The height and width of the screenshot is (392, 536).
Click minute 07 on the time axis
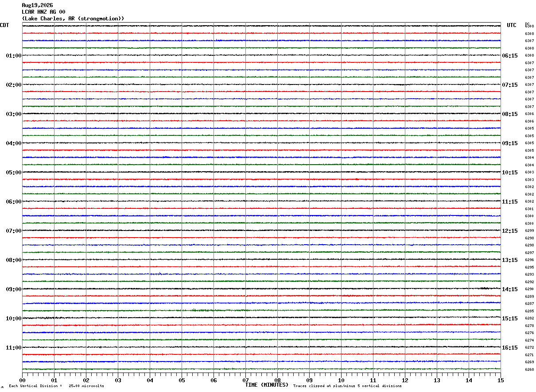[x=245, y=380]
